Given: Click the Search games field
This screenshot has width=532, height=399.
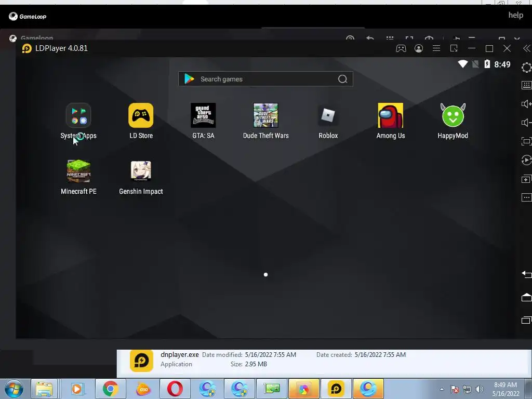Looking at the screenshot, I should [265, 79].
